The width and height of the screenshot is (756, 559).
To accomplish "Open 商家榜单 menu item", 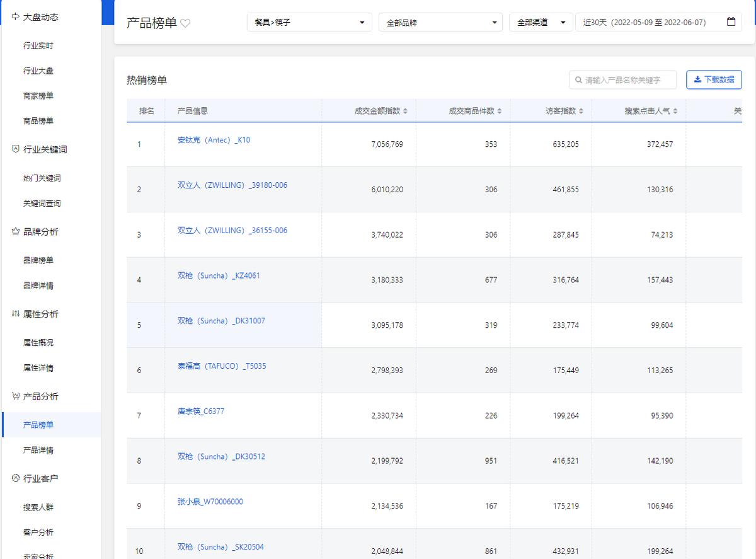I will (x=38, y=96).
